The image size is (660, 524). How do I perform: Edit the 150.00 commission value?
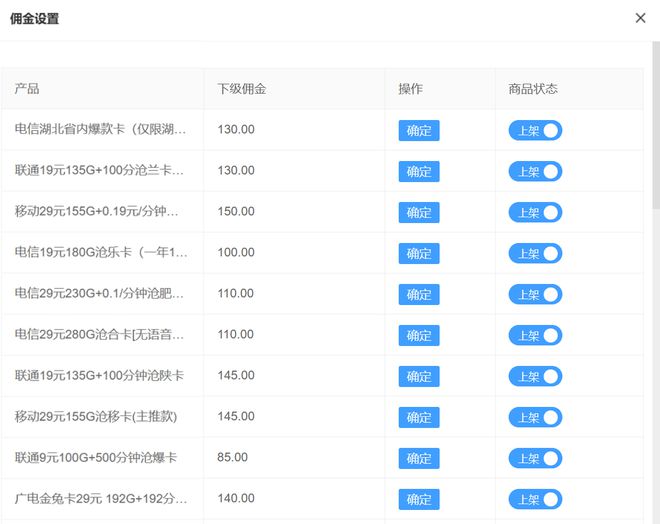236,211
